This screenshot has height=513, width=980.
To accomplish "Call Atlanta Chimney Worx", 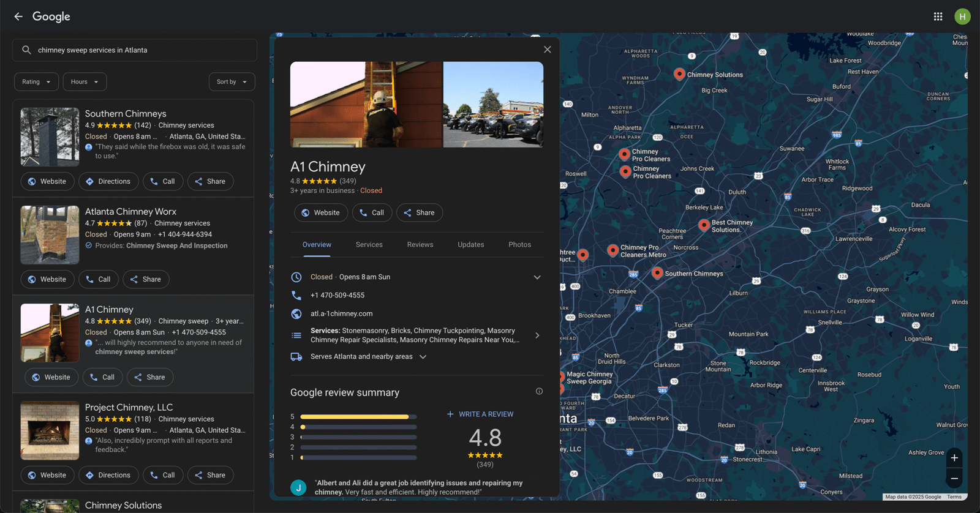I will pyautogui.click(x=99, y=279).
